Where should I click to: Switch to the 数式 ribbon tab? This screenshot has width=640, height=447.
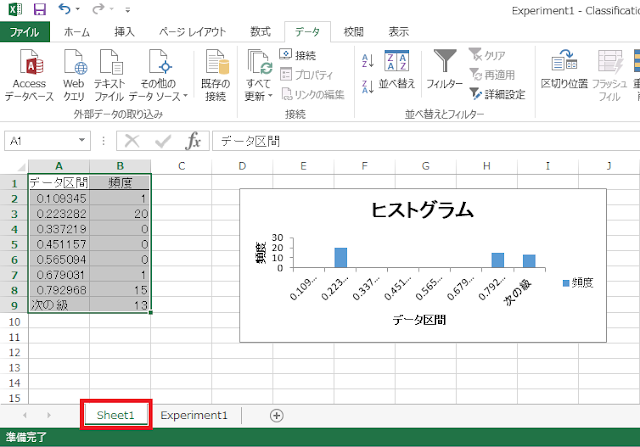260,32
